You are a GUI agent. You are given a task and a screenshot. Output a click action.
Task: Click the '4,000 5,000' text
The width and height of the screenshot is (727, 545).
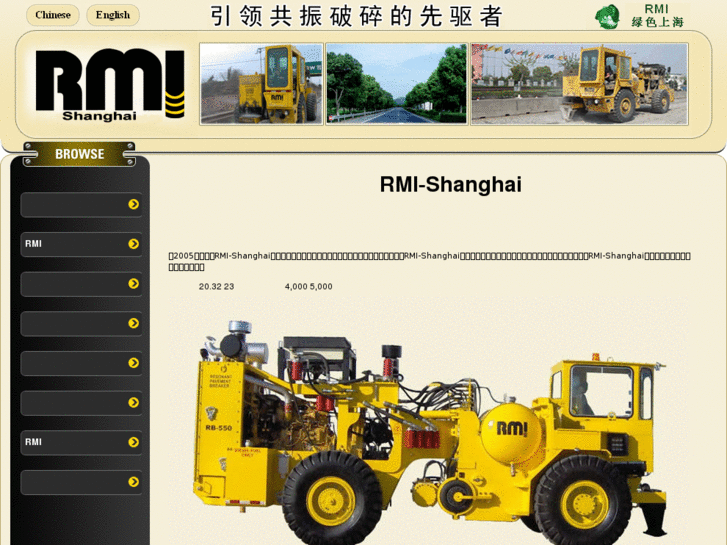[308, 287]
